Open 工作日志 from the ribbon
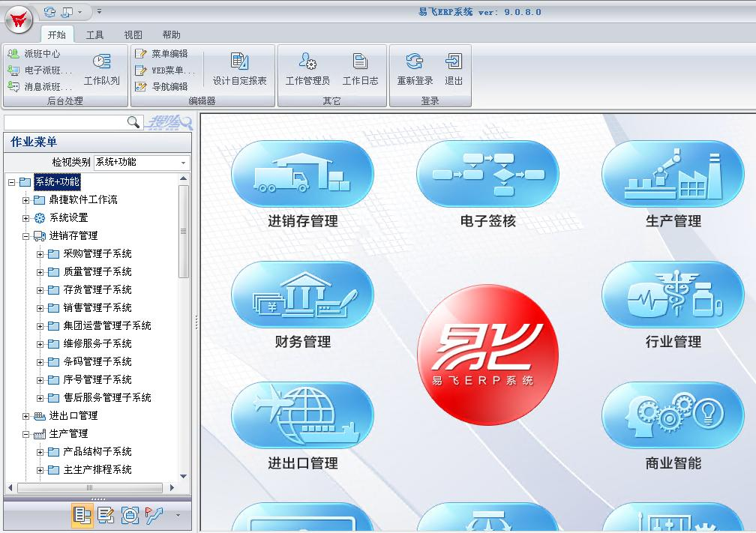The image size is (756, 533). point(360,69)
